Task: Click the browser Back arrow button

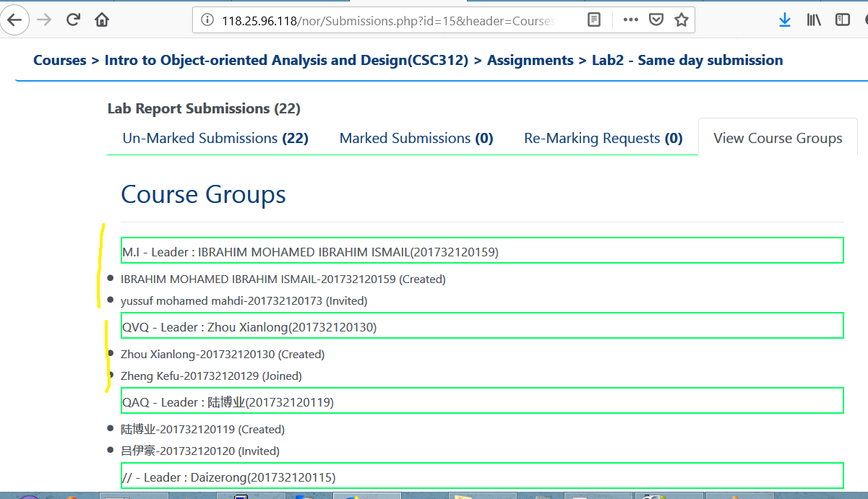Action: 14,20
